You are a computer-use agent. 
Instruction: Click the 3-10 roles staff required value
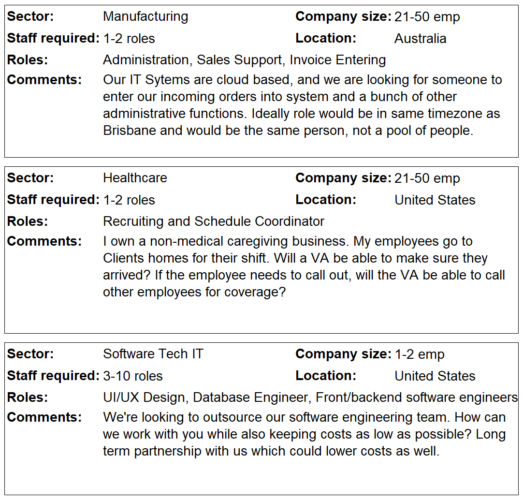click(x=132, y=376)
